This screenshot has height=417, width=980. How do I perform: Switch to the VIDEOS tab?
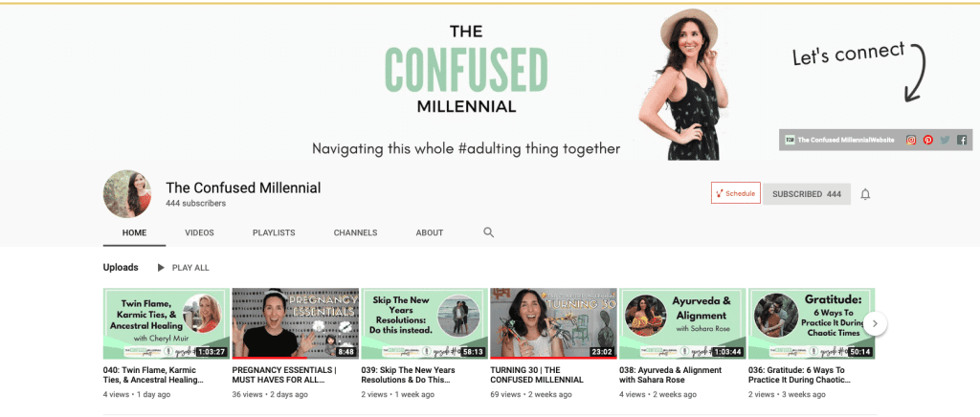(x=199, y=232)
